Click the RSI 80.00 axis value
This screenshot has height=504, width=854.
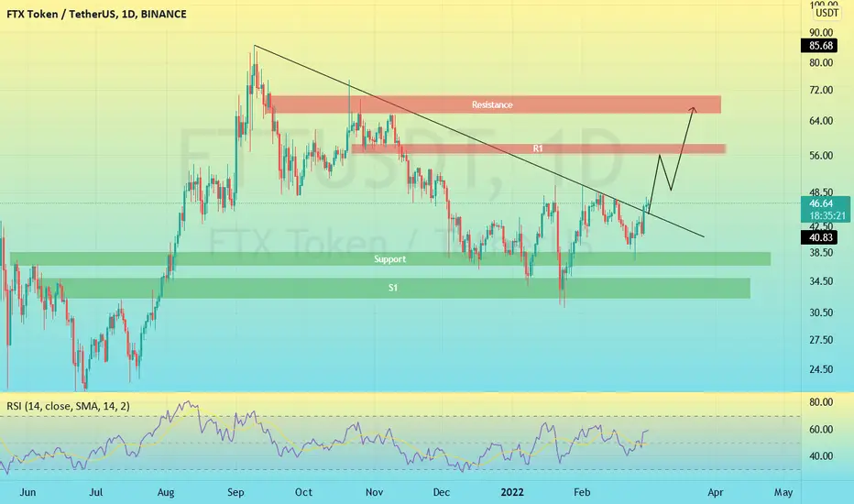pyautogui.click(x=821, y=402)
